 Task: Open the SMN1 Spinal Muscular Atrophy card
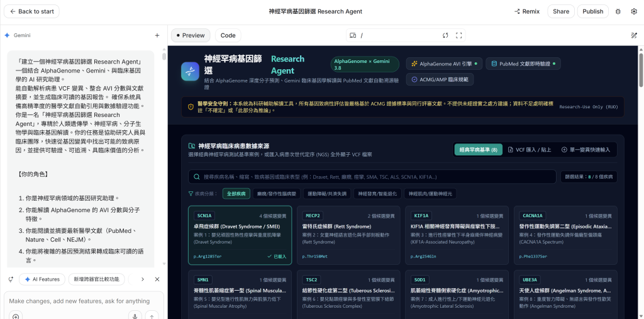coord(240,294)
